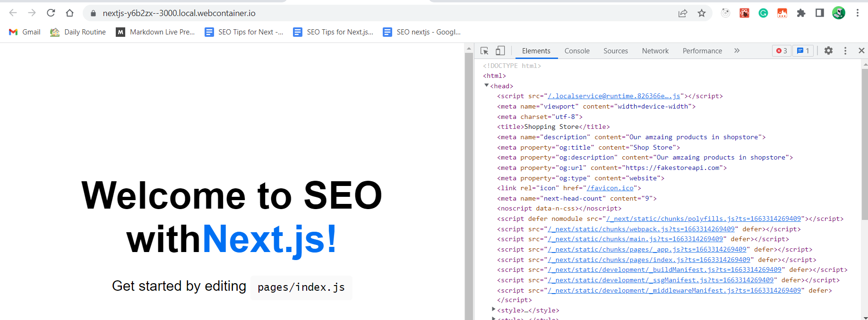868x320 pixels.
Task: Open the 'SEO Tips for Next.js...' bookmark
Action: tap(333, 32)
